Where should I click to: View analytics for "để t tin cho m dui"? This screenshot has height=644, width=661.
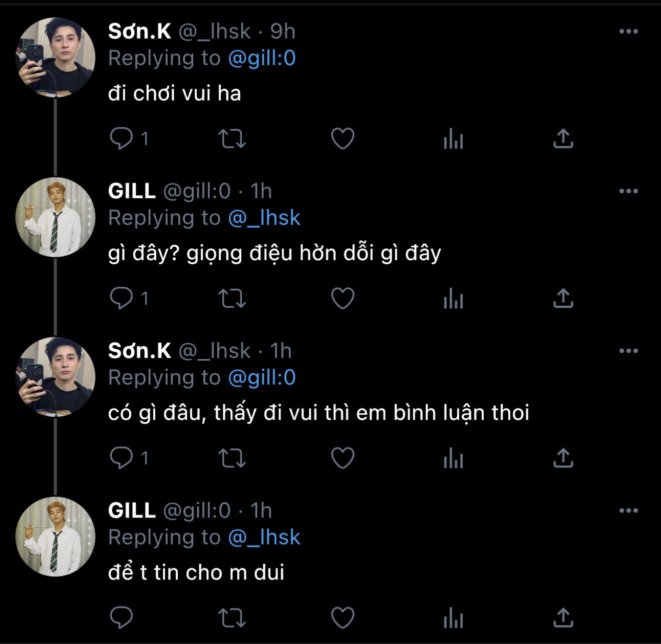[453, 617]
